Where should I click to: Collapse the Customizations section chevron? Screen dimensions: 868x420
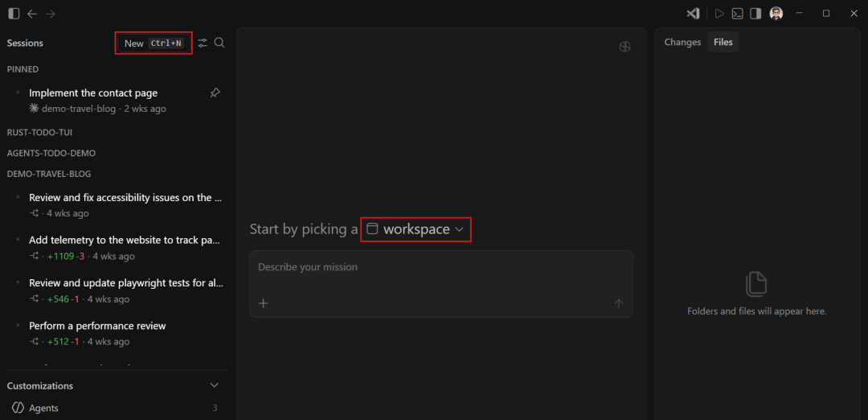[215, 385]
